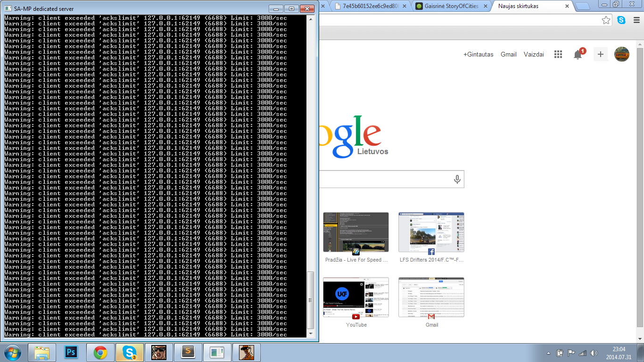Open the Gmail link in header

[x=509, y=54]
